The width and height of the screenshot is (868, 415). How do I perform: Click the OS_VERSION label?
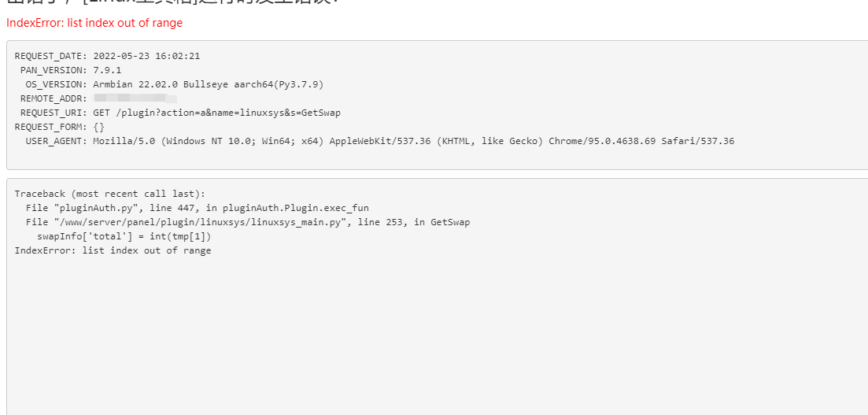pos(56,84)
